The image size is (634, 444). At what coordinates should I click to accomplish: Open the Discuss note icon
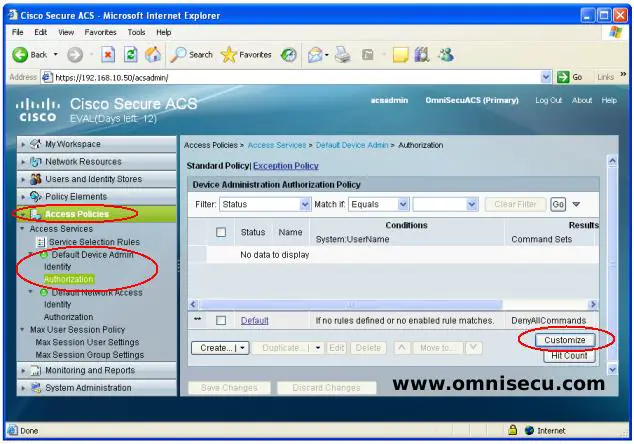click(400, 55)
